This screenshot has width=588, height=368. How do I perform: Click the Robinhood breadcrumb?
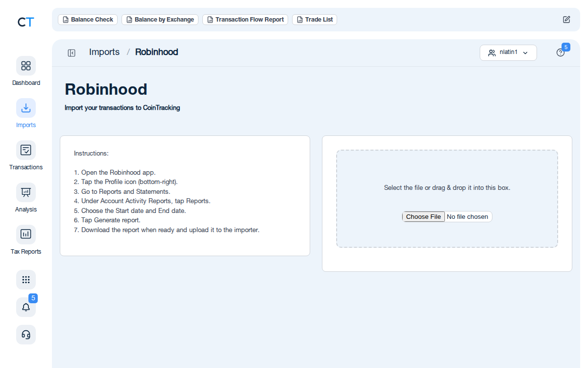pyautogui.click(x=157, y=52)
